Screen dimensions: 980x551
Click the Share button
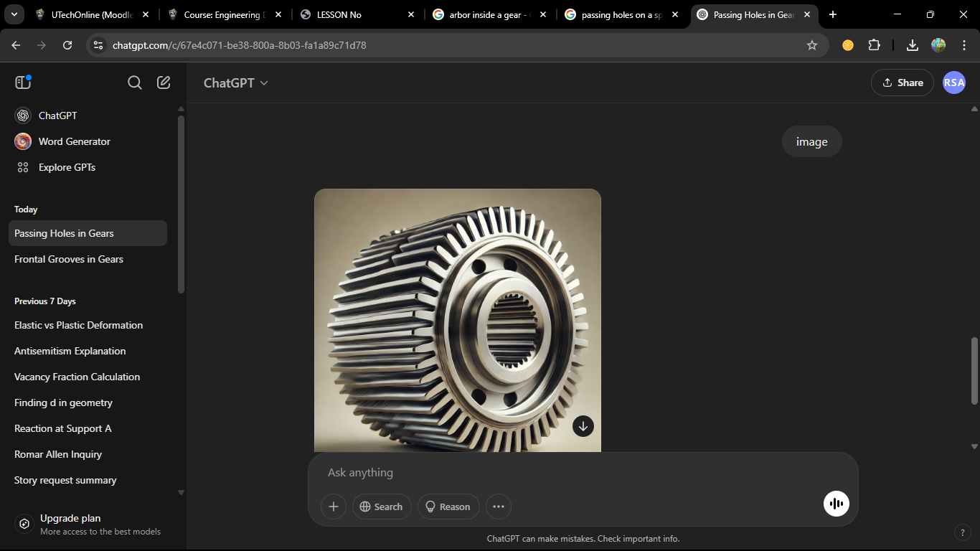pos(902,83)
